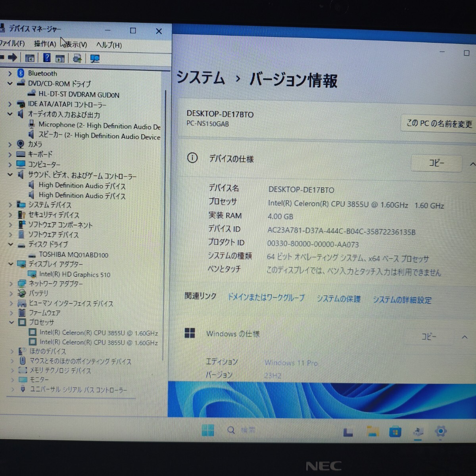
Task: Expand the Bluetooth node
Action: click(x=10, y=73)
